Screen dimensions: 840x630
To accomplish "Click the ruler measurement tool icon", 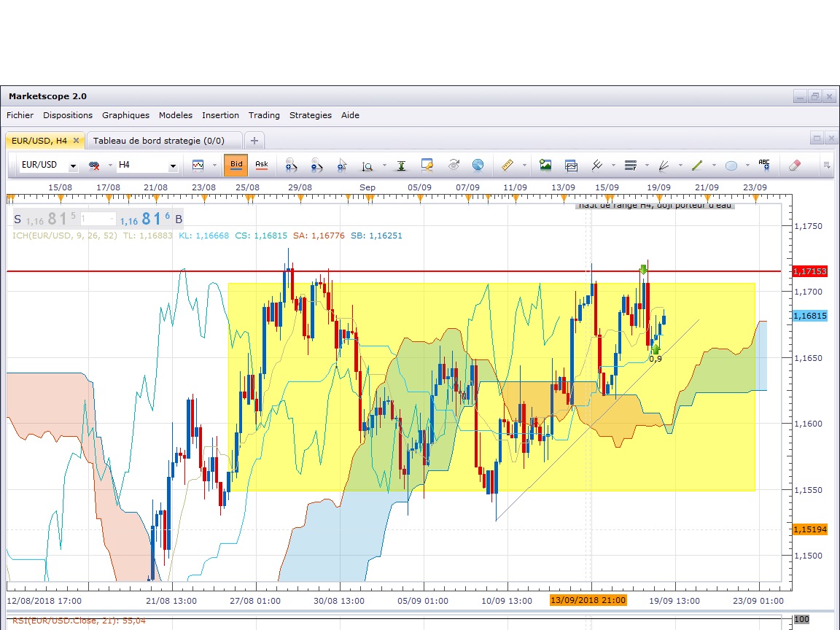I will (508, 166).
